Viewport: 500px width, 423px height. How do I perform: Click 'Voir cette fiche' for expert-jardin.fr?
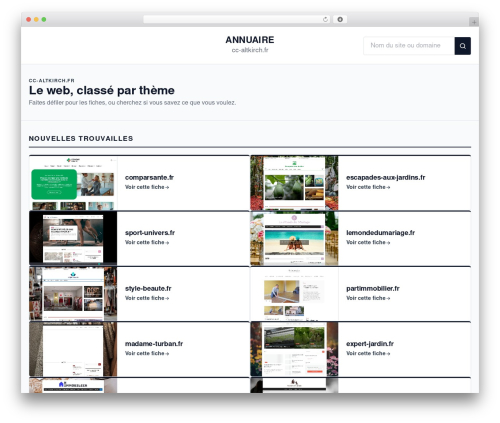[368, 353]
